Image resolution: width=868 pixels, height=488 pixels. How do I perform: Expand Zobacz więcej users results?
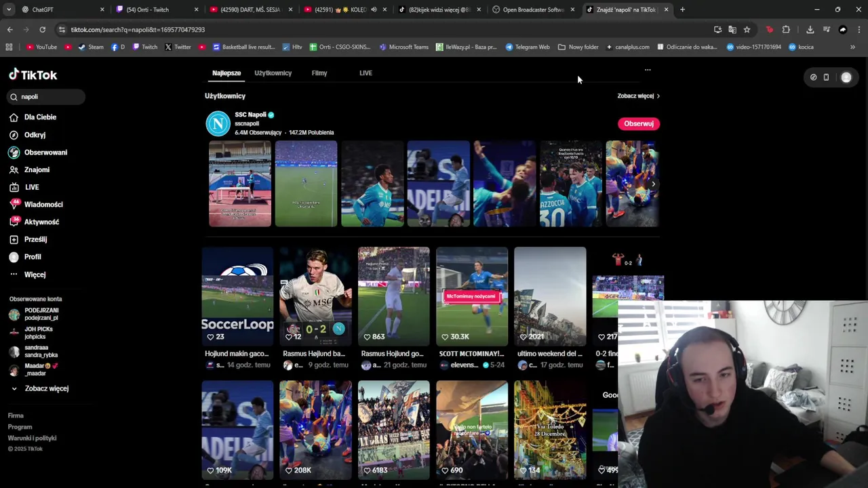[638, 96]
